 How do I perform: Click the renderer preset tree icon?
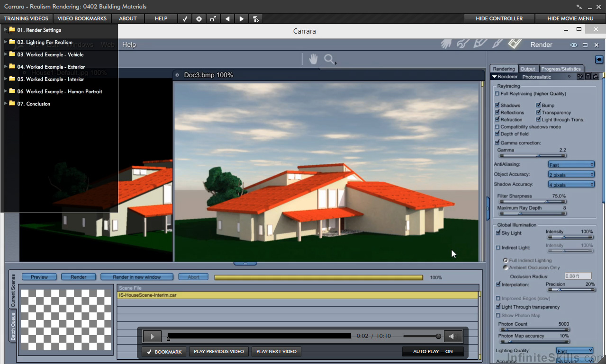(580, 77)
